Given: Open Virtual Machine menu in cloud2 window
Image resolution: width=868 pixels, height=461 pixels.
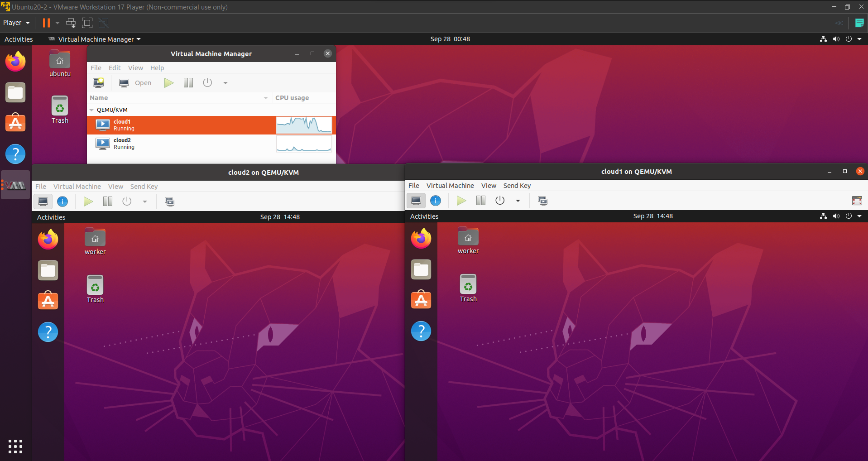Looking at the screenshot, I should click(77, 187).
